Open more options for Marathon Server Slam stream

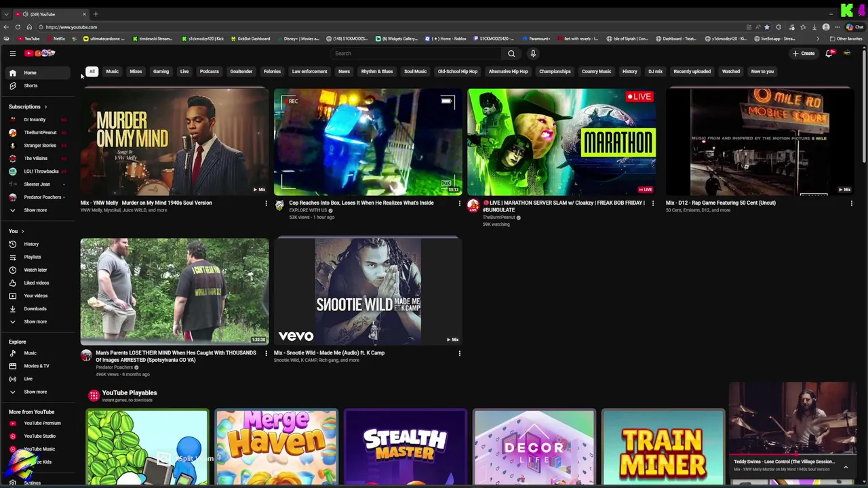(x=653, y=203)
